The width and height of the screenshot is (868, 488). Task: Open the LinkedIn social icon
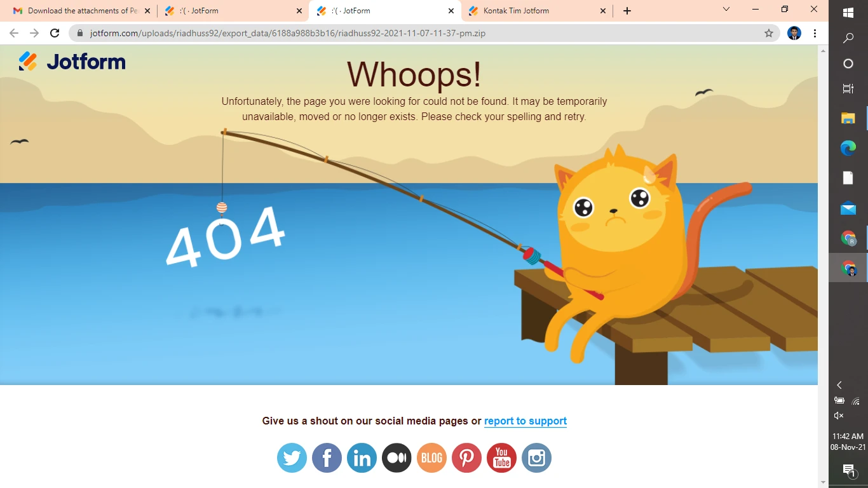click(x=362, y=457)
